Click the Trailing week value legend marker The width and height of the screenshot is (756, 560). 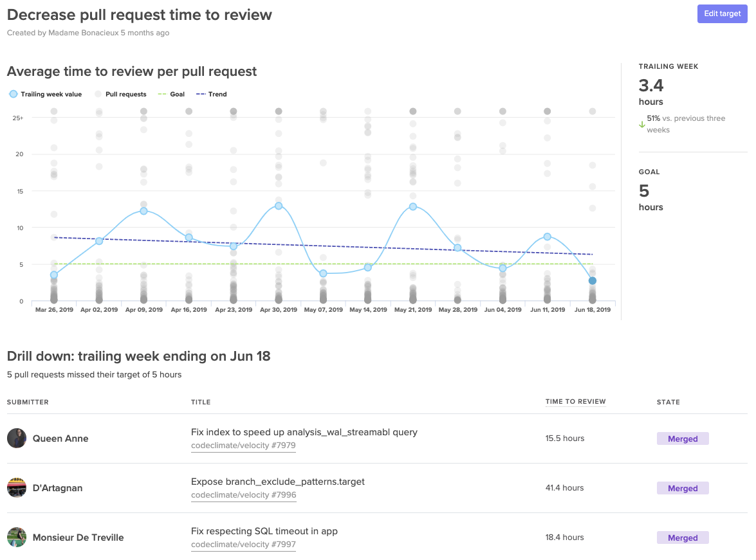click(12, 94)
